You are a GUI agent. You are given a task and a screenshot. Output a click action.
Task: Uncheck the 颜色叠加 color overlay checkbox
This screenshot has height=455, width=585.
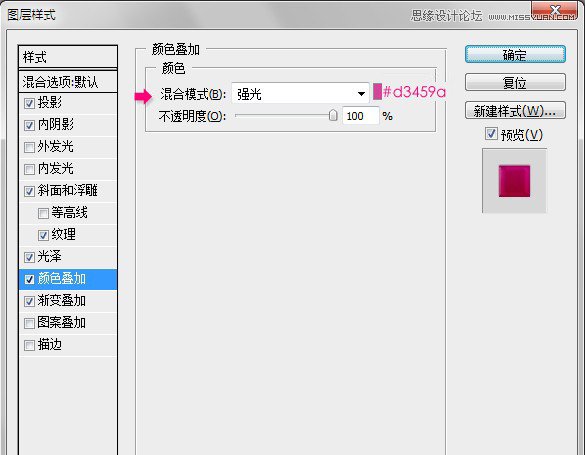(29, 279)
